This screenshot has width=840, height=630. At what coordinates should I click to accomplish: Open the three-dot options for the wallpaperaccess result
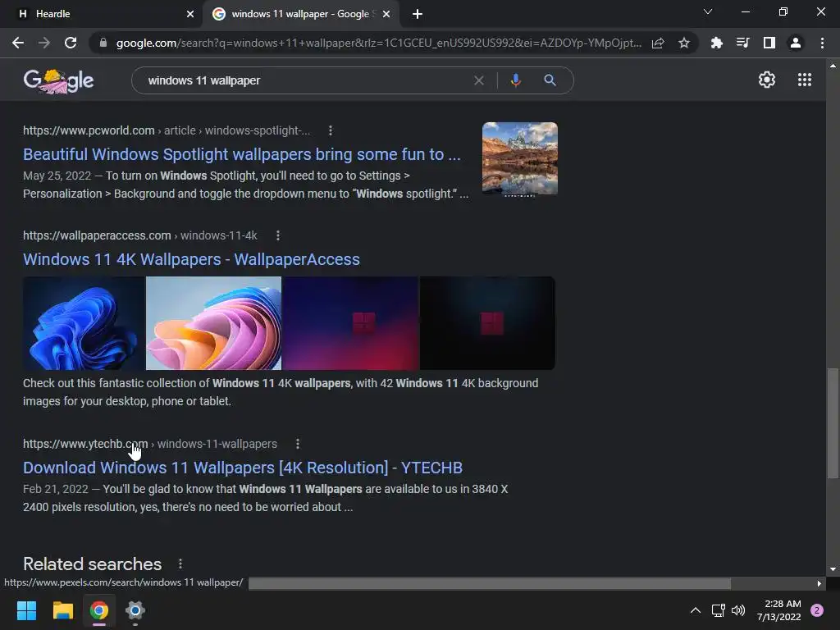coord(277,235)
